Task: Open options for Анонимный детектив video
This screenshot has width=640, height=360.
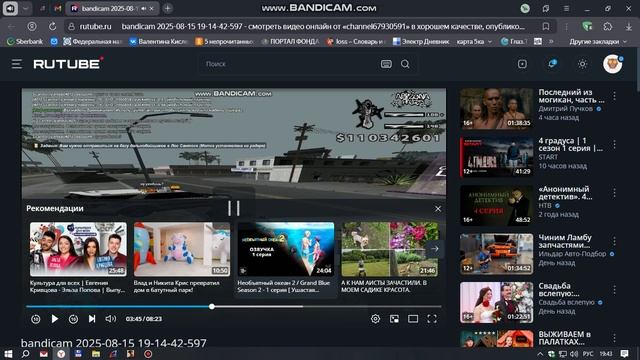Action: click(614, 193)
